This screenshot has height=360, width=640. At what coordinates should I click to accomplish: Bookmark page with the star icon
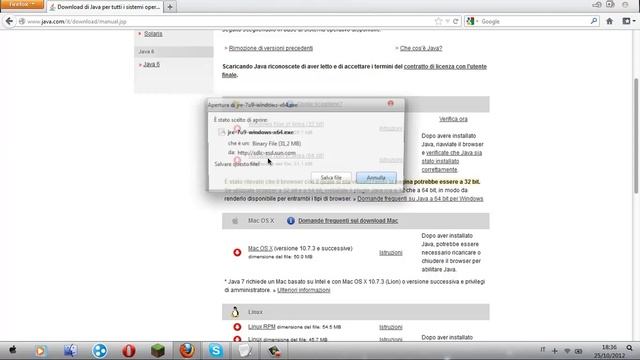(x=438, y=21)
